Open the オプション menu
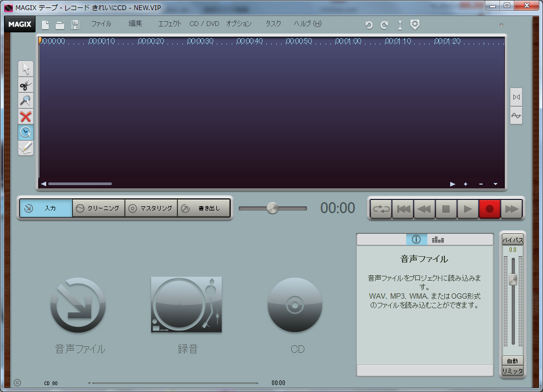Screen dimensions: 543x392 [x=239, y=24]
